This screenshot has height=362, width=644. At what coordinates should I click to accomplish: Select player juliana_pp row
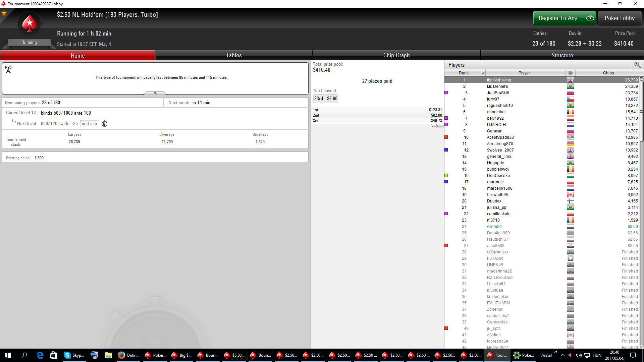point(542,207)
